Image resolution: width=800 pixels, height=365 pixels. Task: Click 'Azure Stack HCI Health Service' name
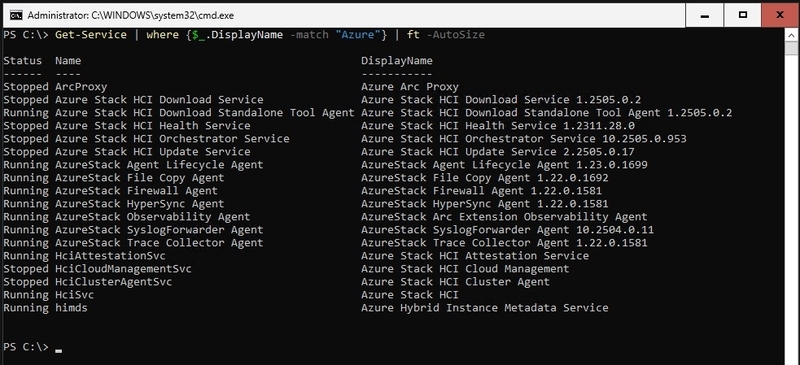click(153, 126)
